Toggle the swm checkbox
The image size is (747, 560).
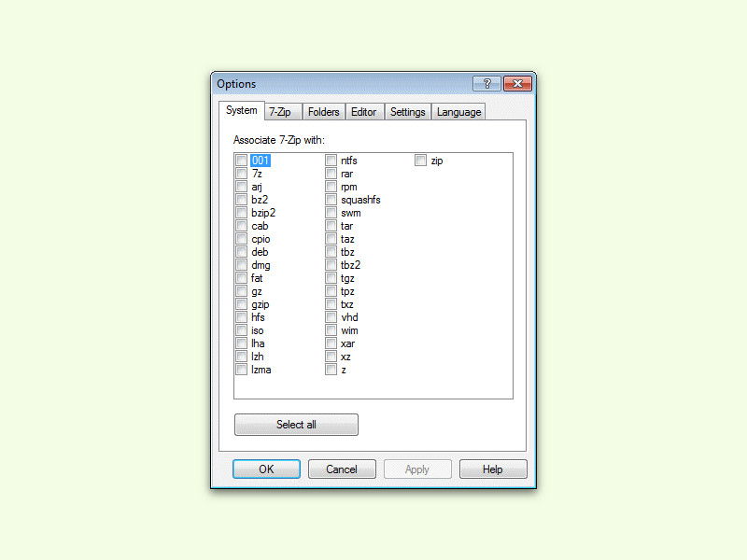click(331, 213)
